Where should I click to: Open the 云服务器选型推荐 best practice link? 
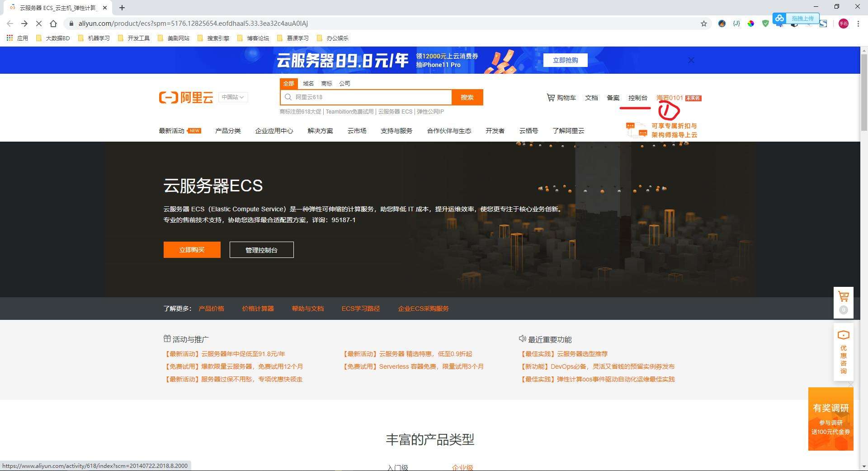coord(564,354)
